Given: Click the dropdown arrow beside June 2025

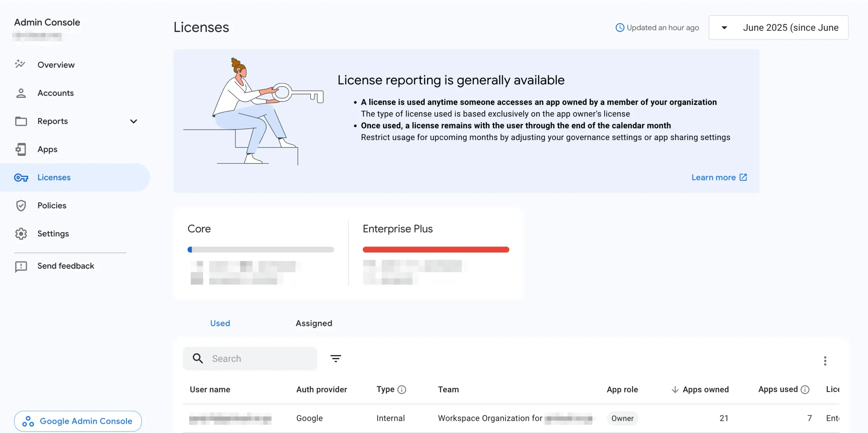Looking at the screenshot, I should (724, 28).
